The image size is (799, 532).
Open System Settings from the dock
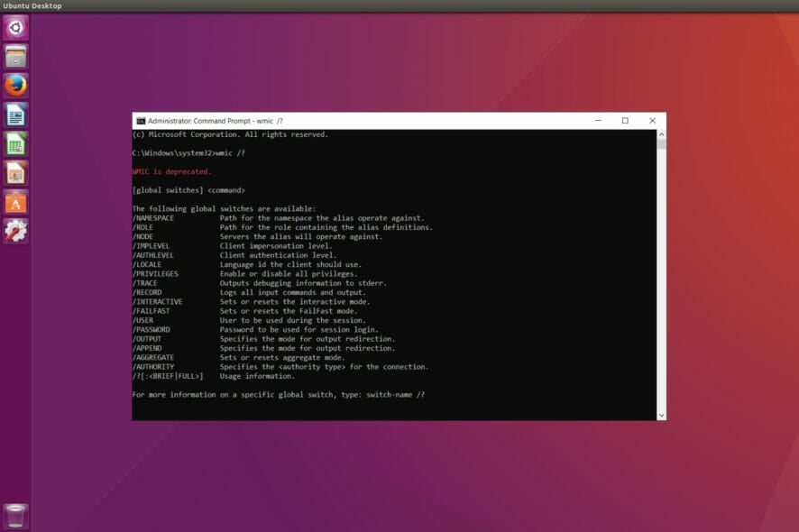[13, 231]
